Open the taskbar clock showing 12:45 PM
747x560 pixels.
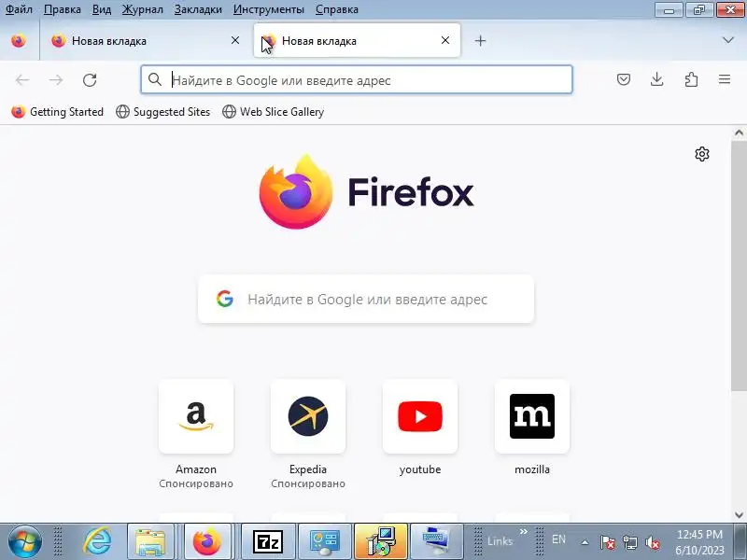[699, 542]
